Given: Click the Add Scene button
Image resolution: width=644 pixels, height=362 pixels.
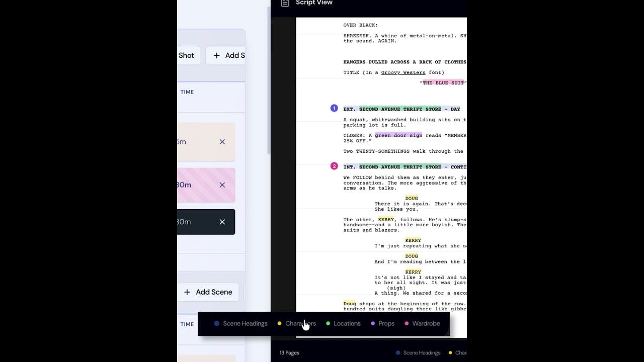Looking at the screenshot, I should 209,292.
